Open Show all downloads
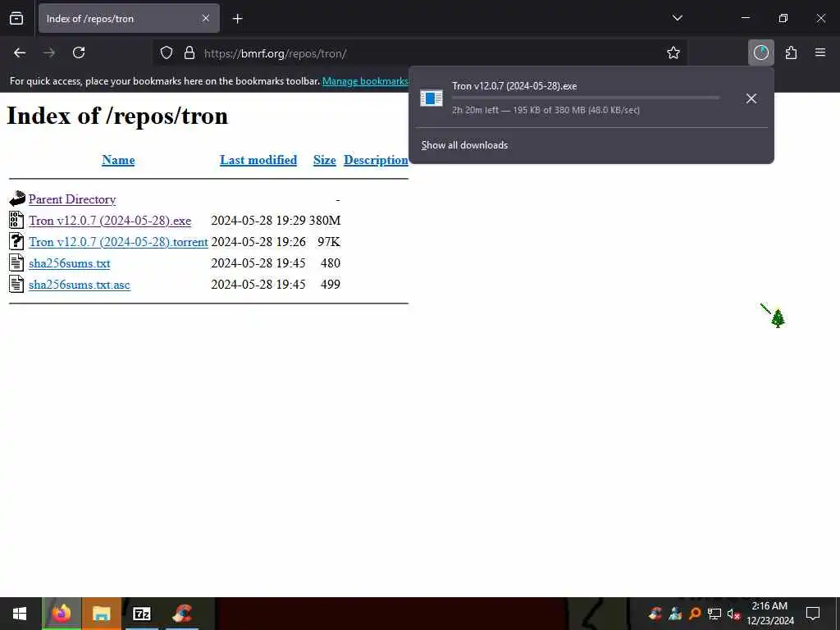The image size is (840, 630). [464, 145]
